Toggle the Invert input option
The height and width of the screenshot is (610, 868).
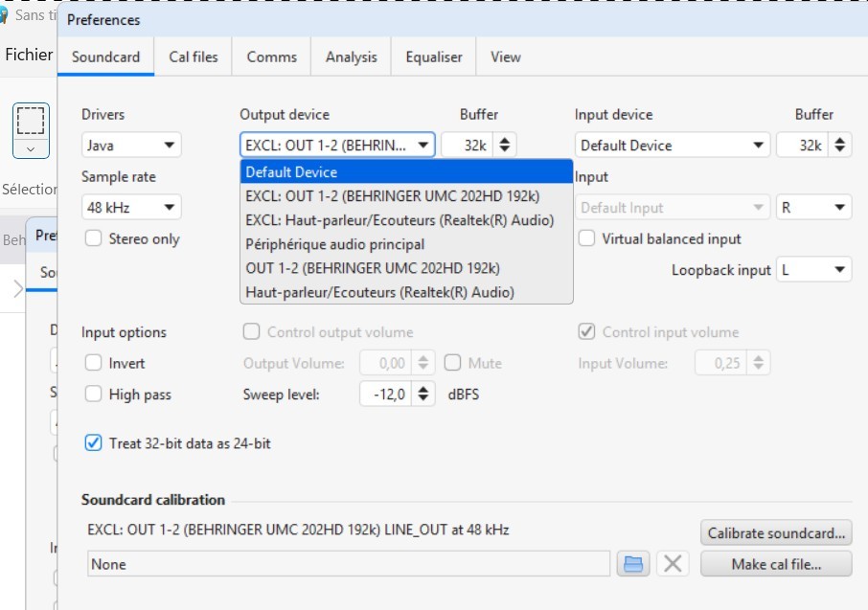(94, 363)
